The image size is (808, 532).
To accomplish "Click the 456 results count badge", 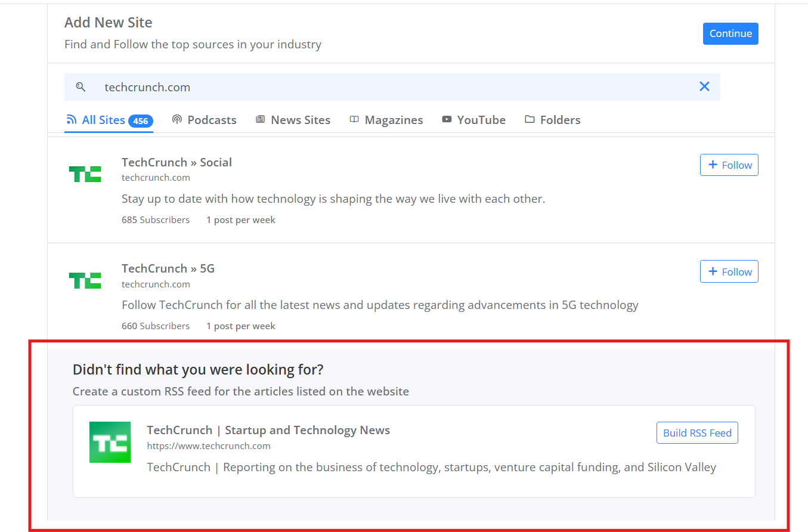I will coord(140,121).
